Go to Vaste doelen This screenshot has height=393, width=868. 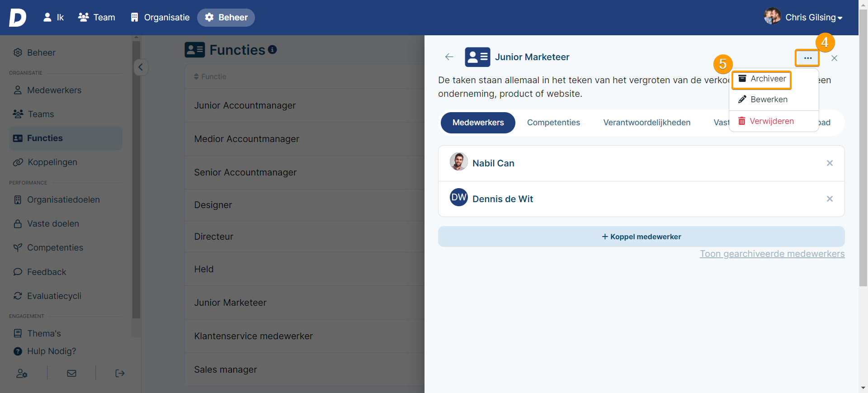[x=46, y=223]
